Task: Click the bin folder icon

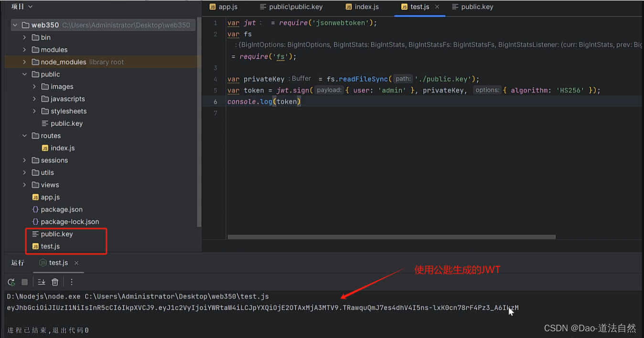Action: (35, 37)
